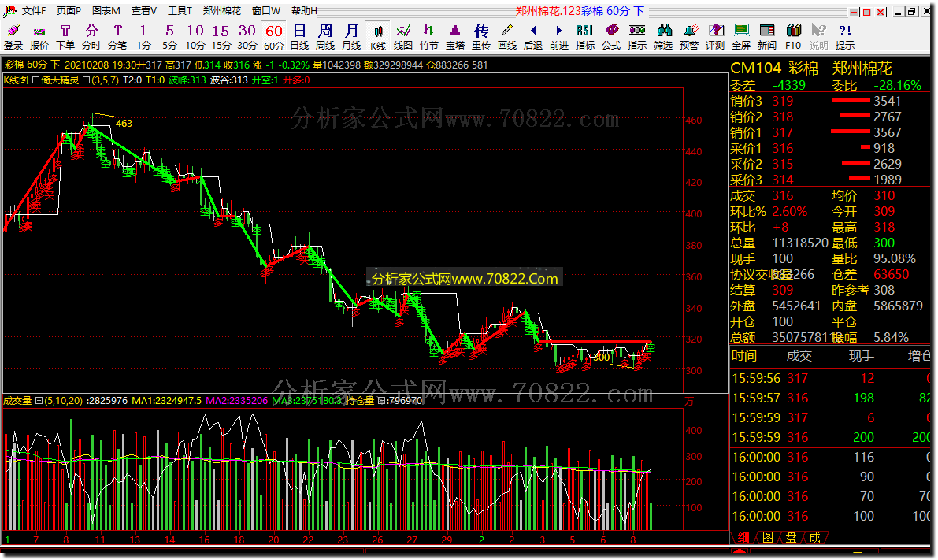Click the 前进 forward arrow
This screenshot has height=560, width=938.
pos(558,37)
